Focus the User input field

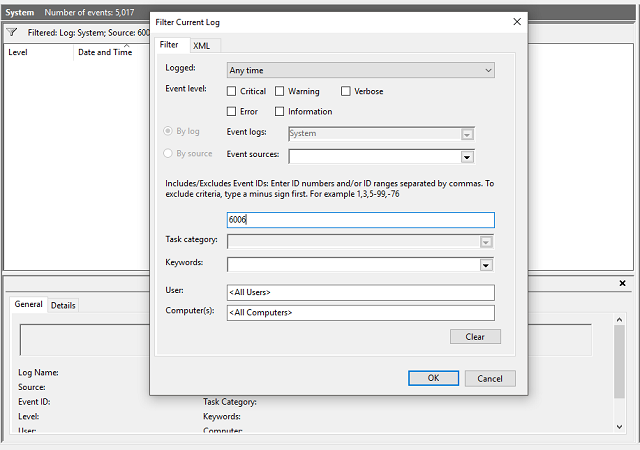(360, 292)
